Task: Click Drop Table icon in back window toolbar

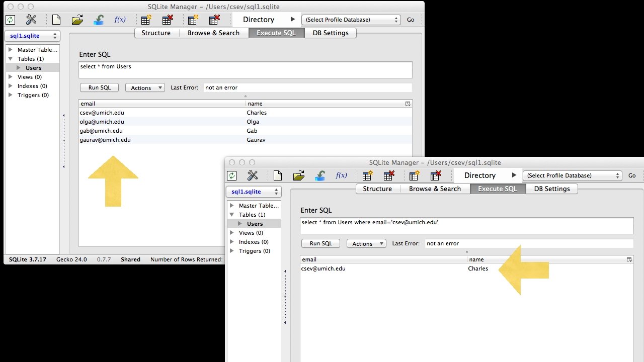Action: coord(168,20)
